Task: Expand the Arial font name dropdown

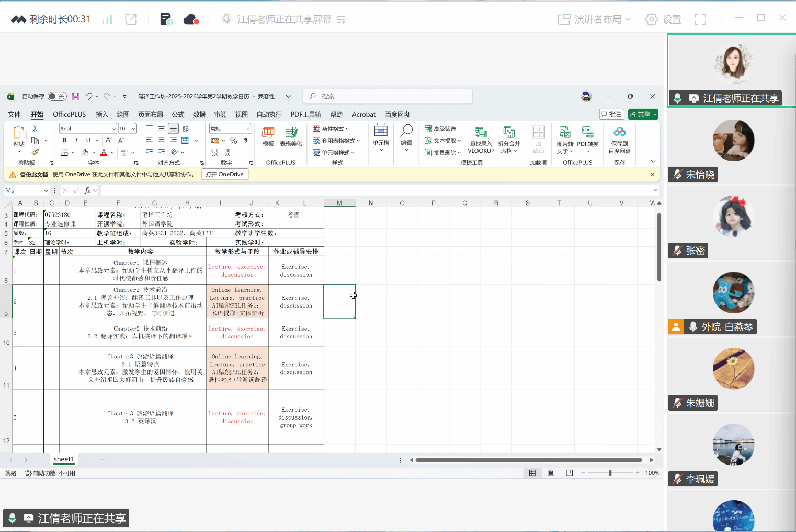Action: pyautogui.click(x=114, y=129)
